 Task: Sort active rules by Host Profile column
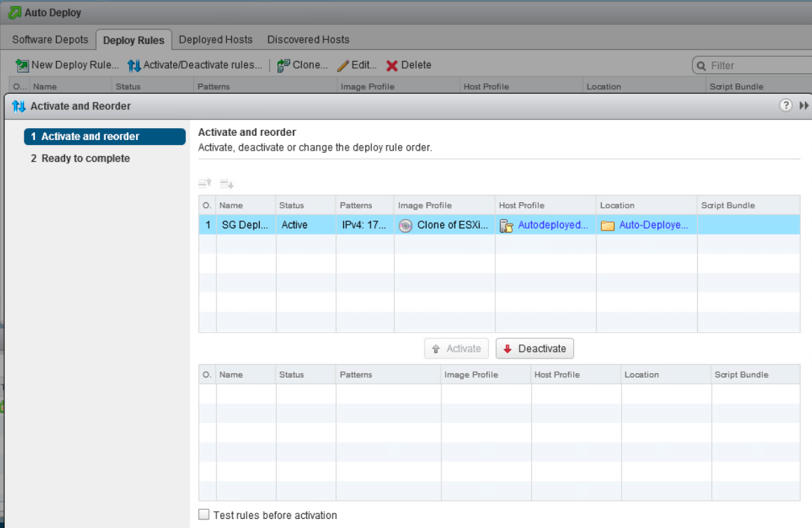(x=545, y=205)
